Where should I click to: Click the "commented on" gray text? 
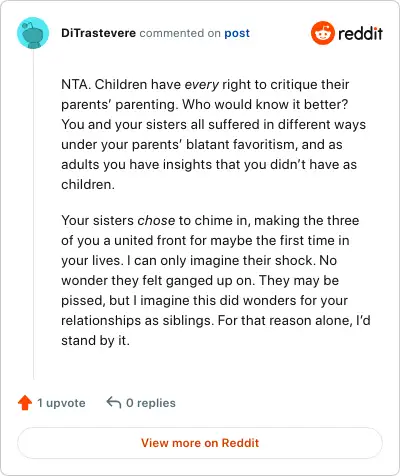click(x=180, y=33)
